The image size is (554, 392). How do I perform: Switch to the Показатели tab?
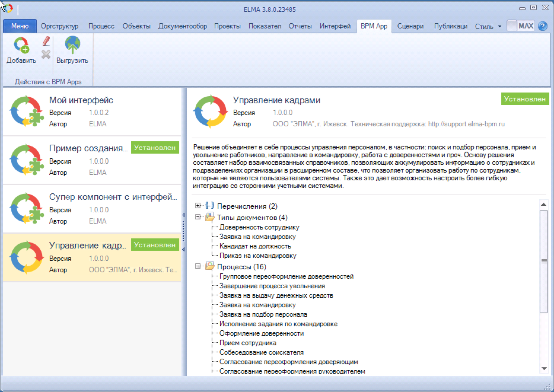(x=265, y=26)
